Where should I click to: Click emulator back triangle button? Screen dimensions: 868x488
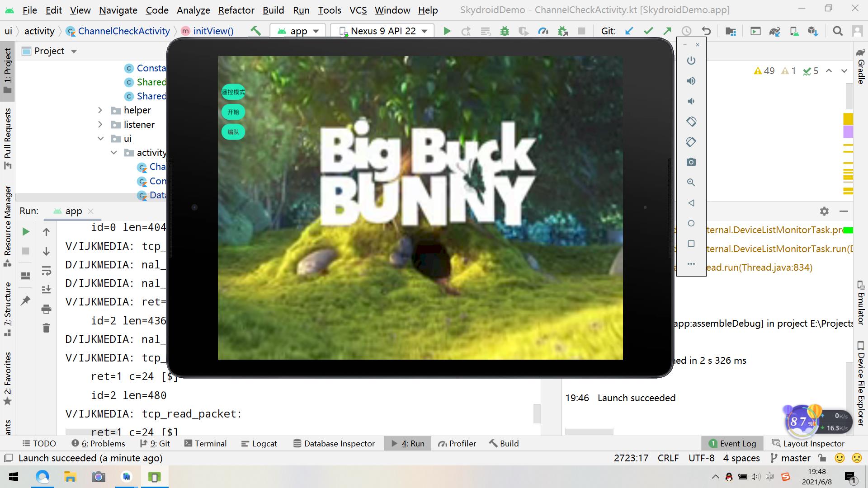691,203
